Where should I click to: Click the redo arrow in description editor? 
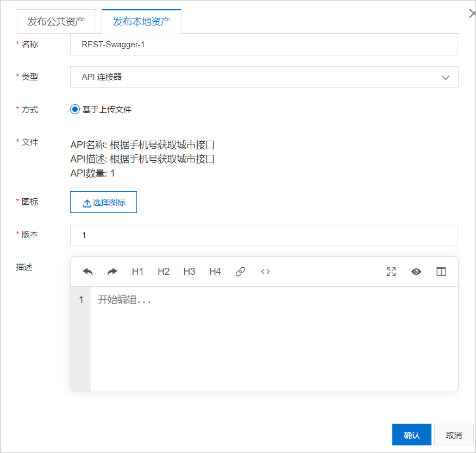(112, 272)
